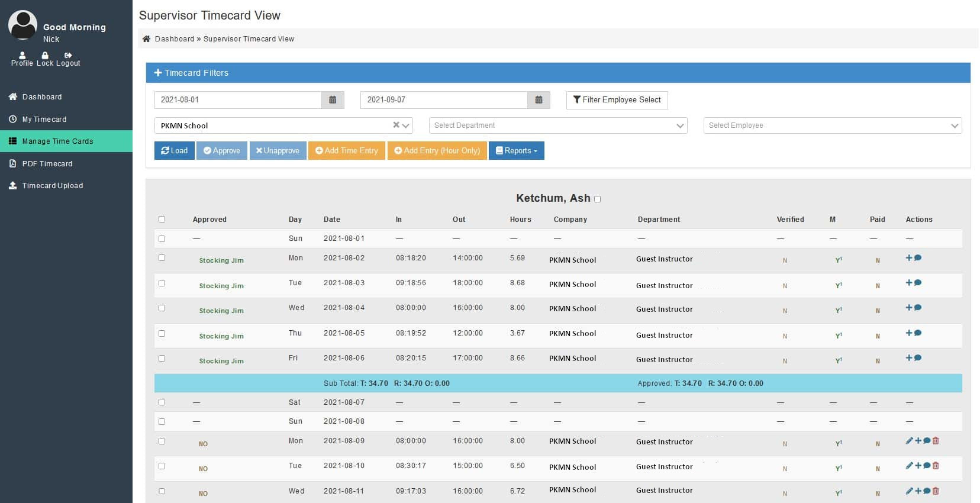Click the Sub Total T: 34.70 summary text

coord(386,383)
